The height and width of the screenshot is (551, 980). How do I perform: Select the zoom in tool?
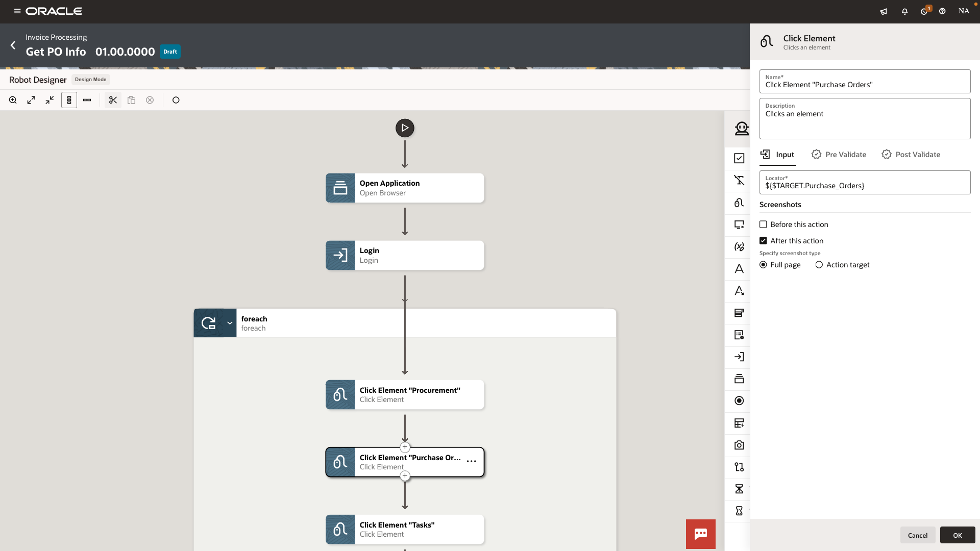point(13,100)
